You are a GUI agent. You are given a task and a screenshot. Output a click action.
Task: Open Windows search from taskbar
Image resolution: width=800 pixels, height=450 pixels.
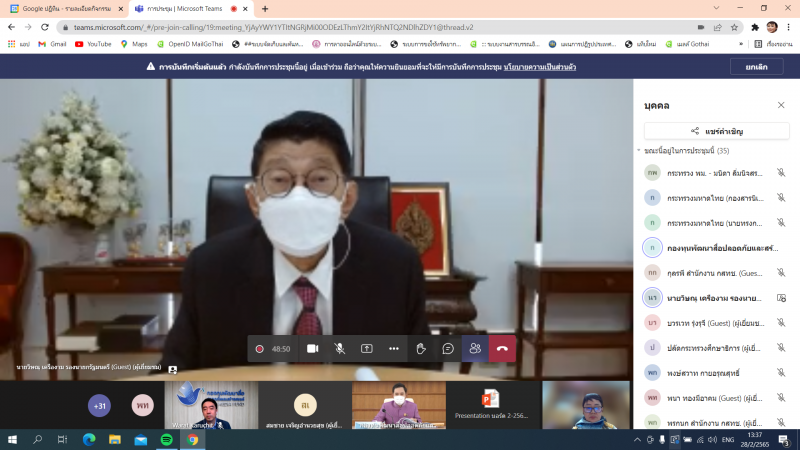[x=37, y=439]
